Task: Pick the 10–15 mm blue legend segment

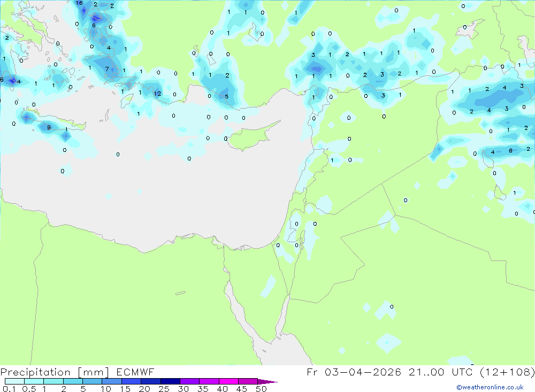Action: click(112, 381)
